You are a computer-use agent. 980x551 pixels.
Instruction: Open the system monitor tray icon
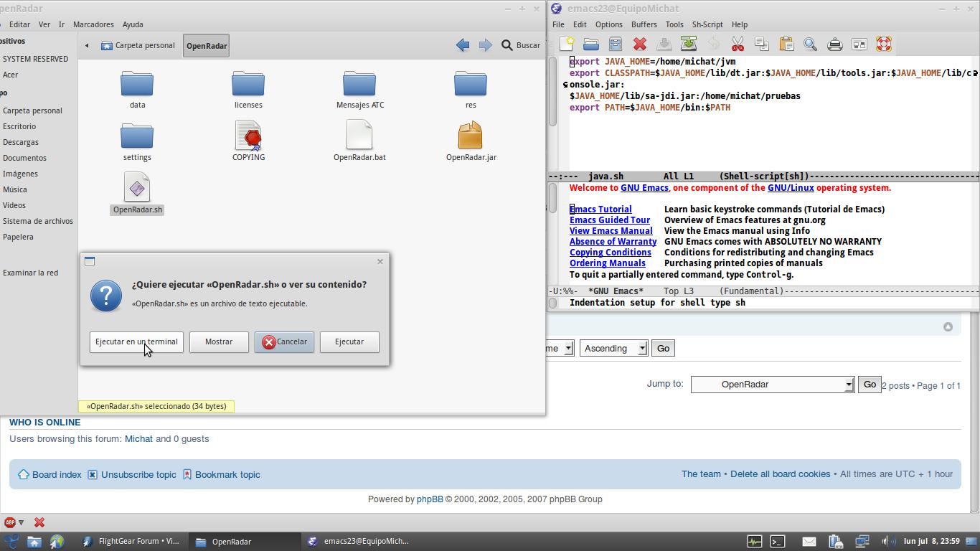click(755, 542)
